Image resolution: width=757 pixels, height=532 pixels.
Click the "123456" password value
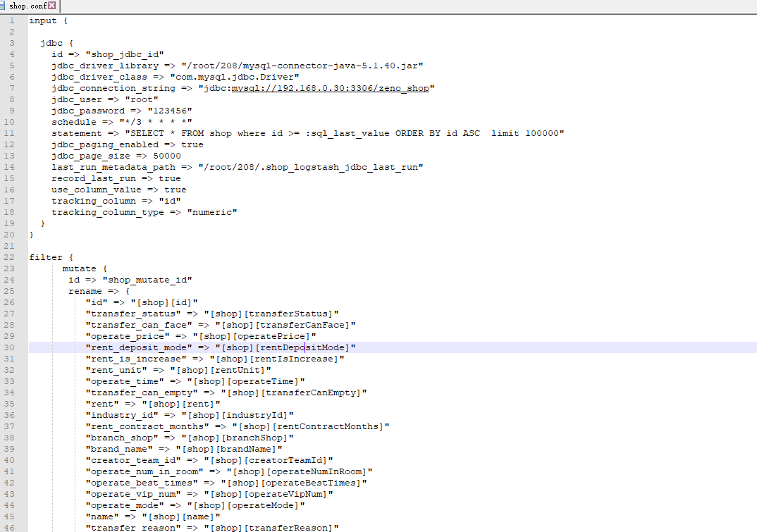click(x=170, y=111)
